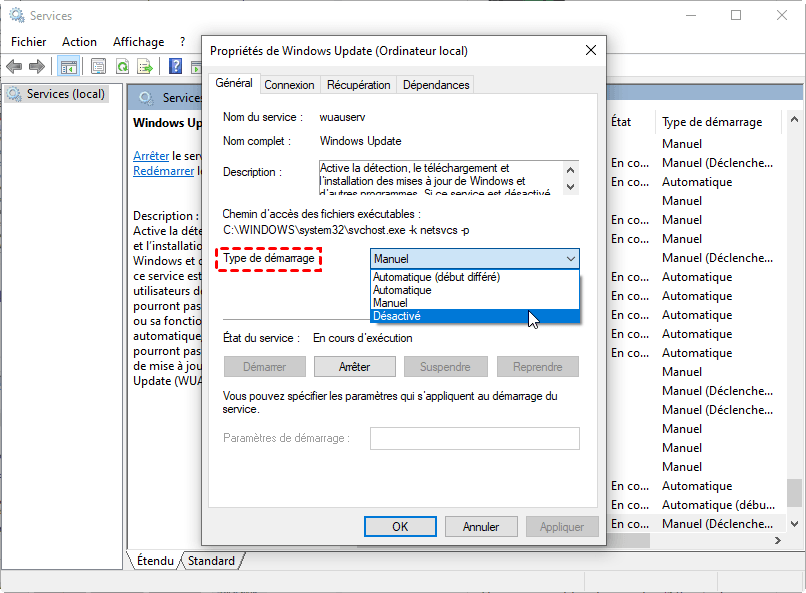Open Help with the blue question mark icon
The image size is (806, 593).
[175, 66]
